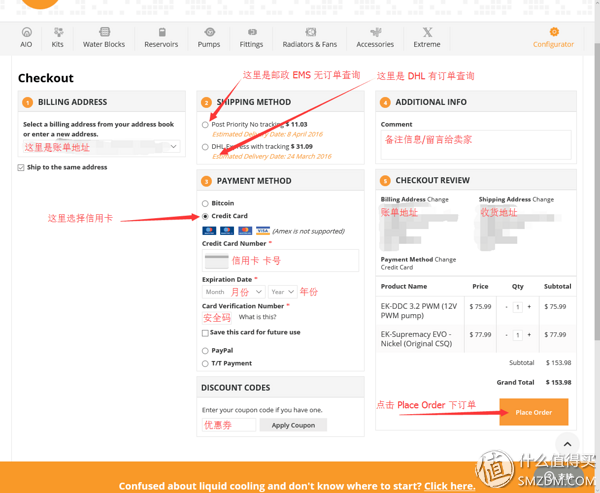
Task: Click EK-DDC 3.2 PWM product name
Action: [419, 311]
